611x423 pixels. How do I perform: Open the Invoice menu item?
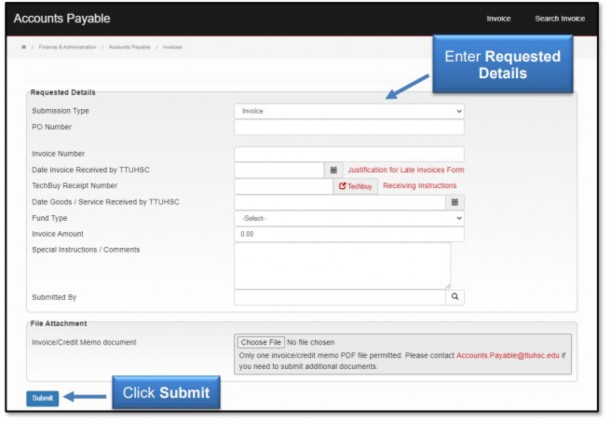tap(498, 19)
